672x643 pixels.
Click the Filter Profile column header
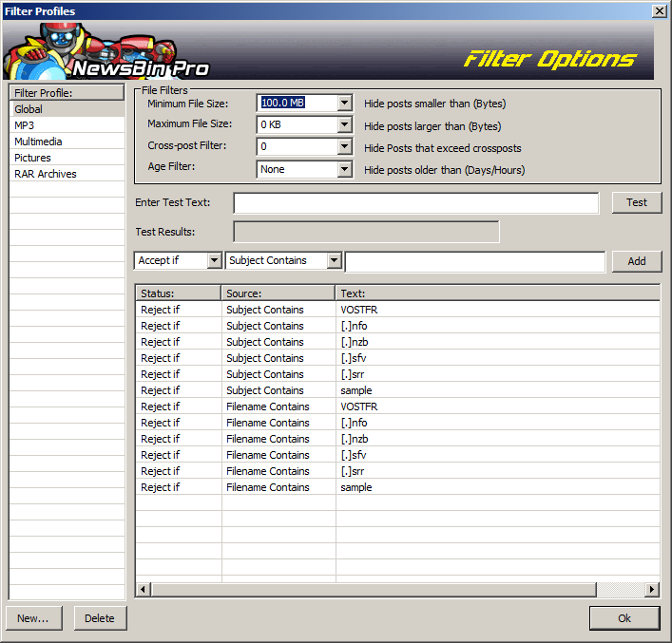[67, 93]
